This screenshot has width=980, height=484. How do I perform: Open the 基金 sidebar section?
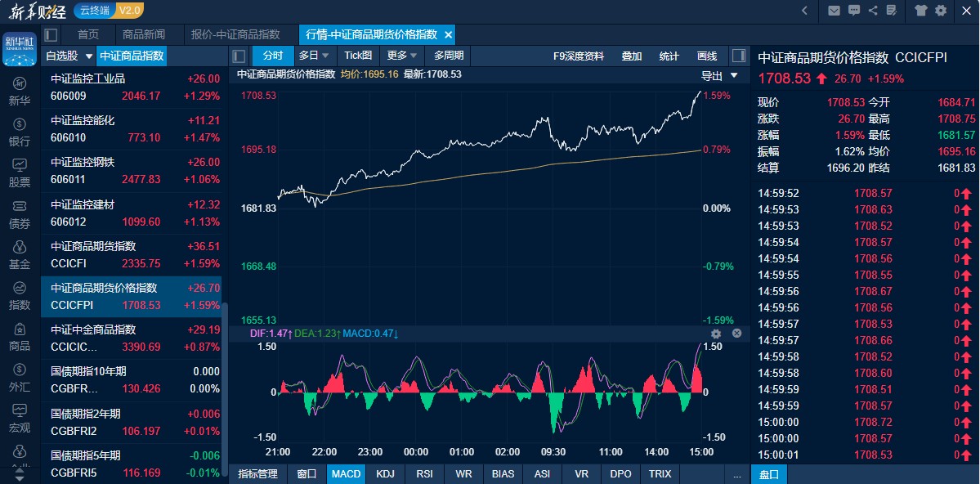[20, 254]
